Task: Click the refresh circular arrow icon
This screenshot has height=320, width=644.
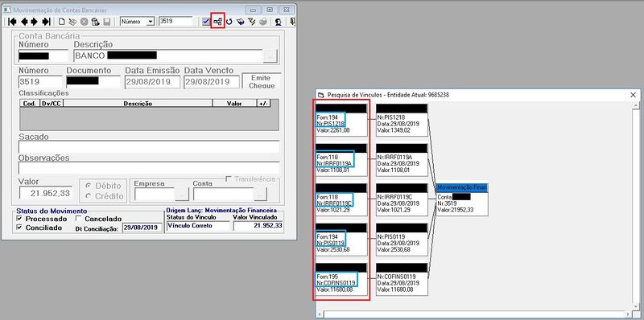Action: pos(229,22)
